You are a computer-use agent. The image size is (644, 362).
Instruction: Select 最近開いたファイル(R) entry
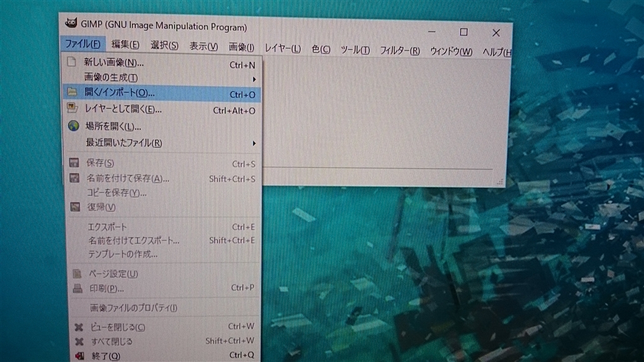click(x=163, y=143)
